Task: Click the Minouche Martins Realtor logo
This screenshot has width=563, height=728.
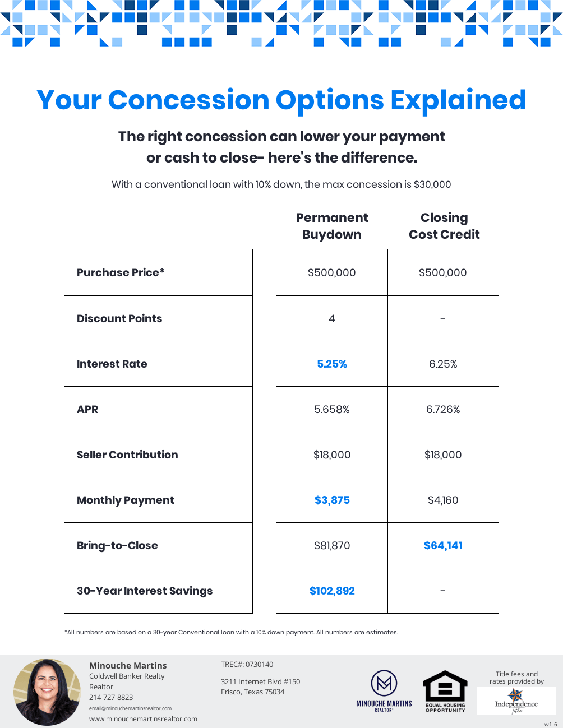Action: [x=384, y=690]
